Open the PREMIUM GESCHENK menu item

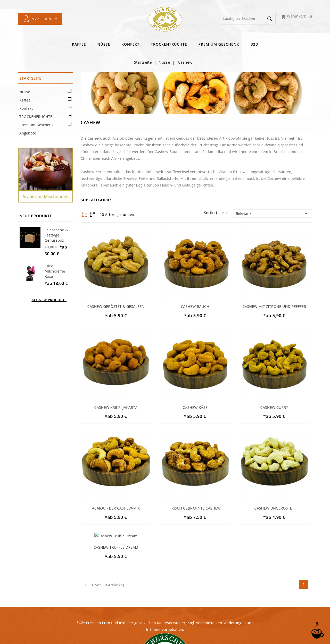[219, 44]
